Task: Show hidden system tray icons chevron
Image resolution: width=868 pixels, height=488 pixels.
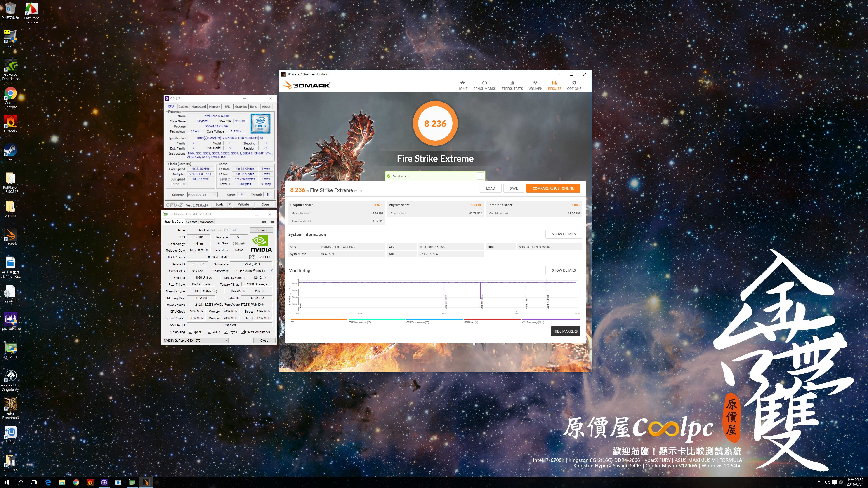Action: point(814,482)
